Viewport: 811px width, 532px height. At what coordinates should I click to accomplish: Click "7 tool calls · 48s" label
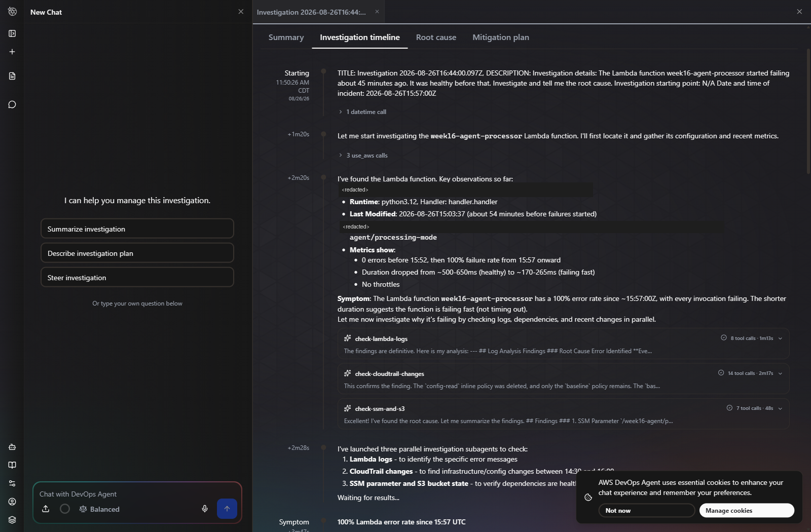[755, 408]
